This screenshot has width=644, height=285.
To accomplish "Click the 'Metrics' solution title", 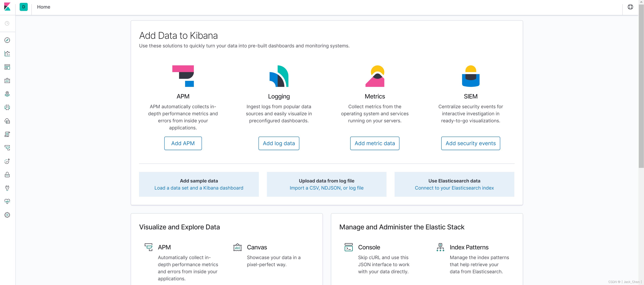I will tap(375, 96).
